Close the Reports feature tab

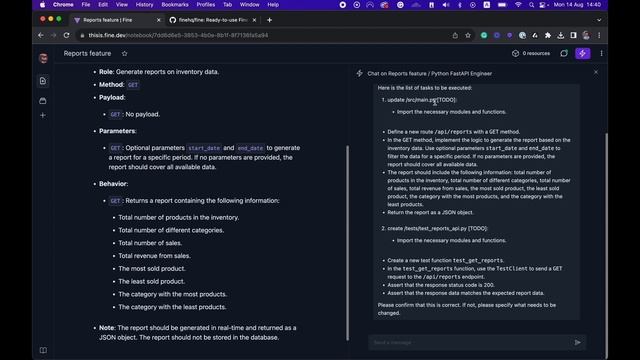[x=159, y=20]
